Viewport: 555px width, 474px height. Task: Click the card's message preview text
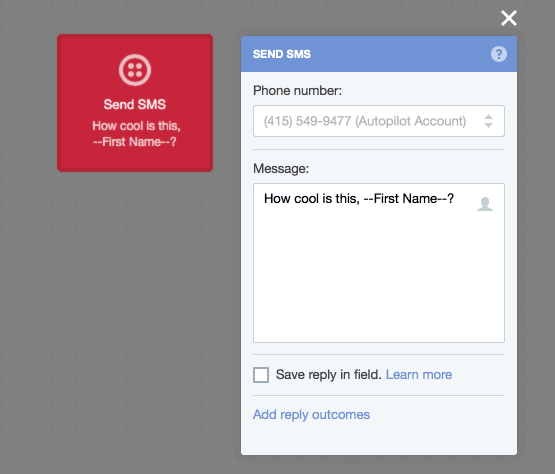click(x=136, y=134)
